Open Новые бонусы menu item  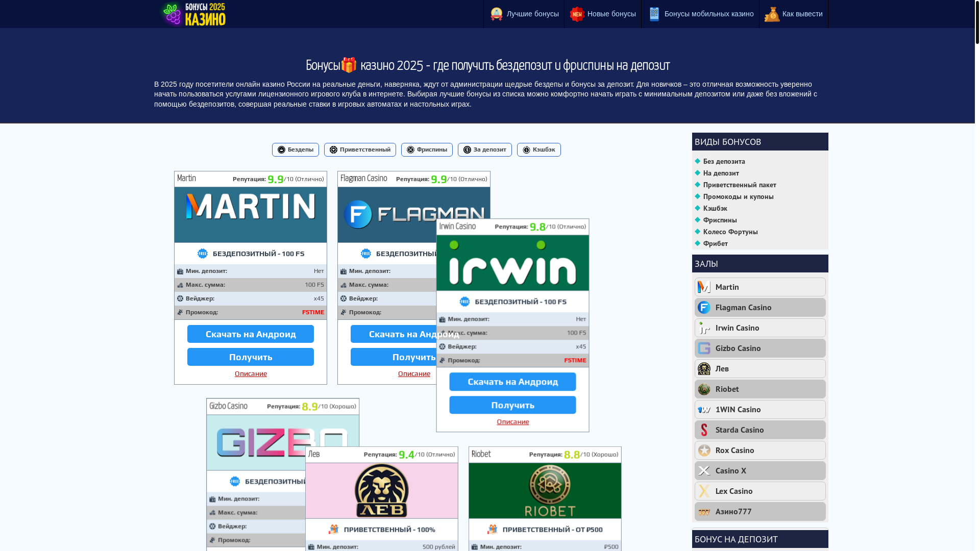[603, 14]
